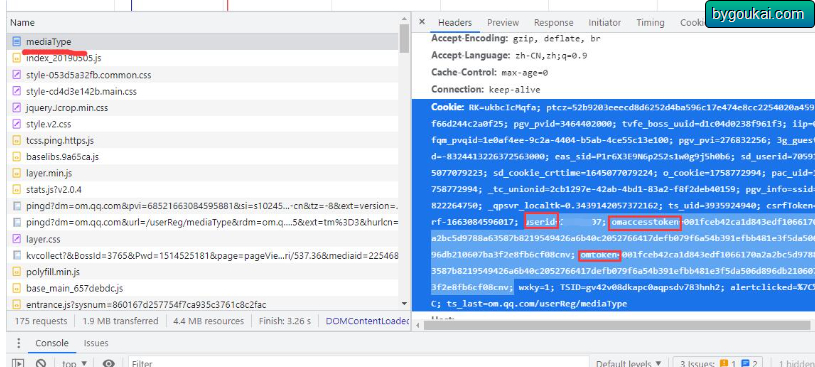Create a live expression with the eye icon
This screenshot has width=815, height=367.
[109, 363]
